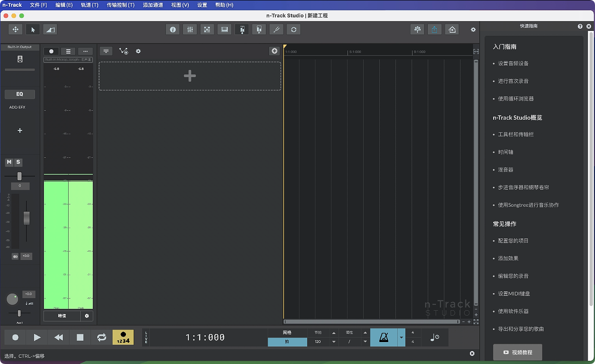Mute the master channel with M button

(9, 162)
